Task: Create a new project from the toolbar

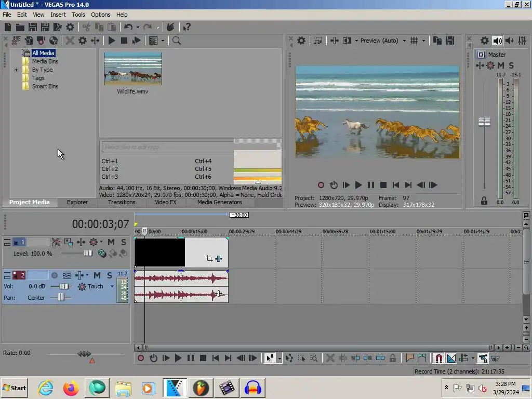Action: (7, 27)
